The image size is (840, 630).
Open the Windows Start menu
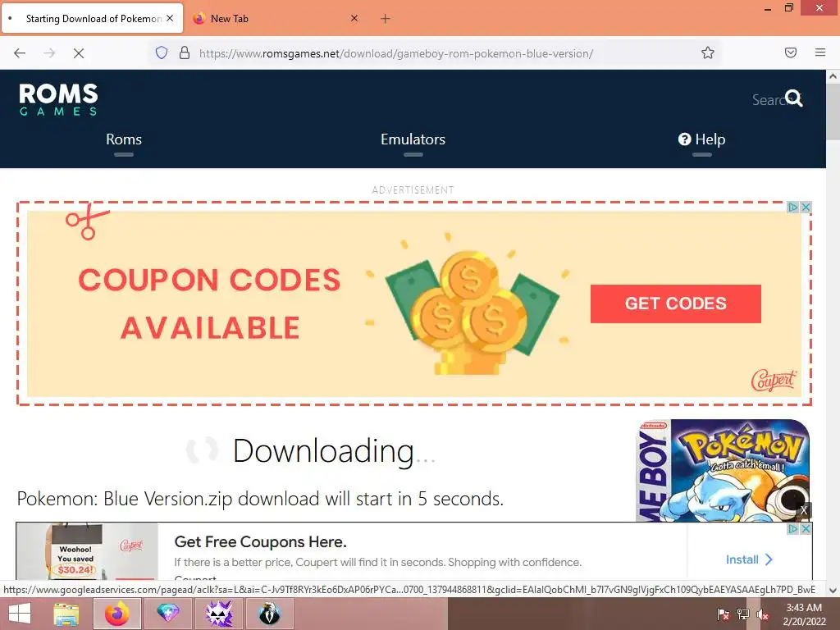20,614
